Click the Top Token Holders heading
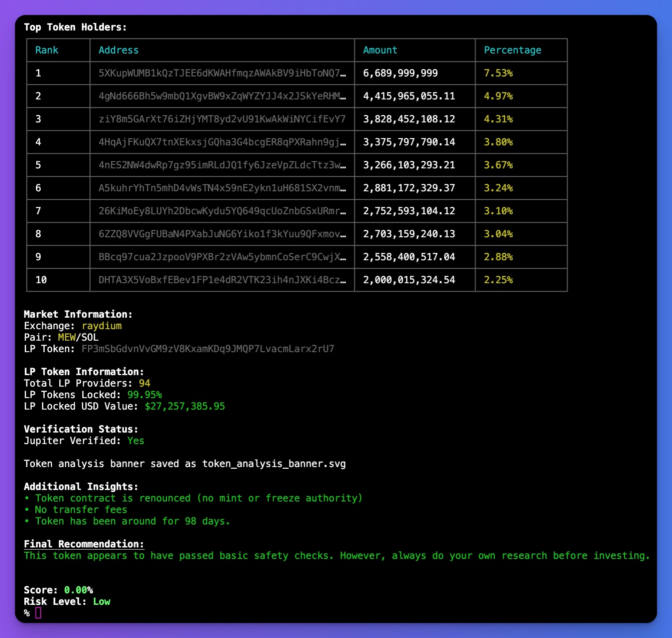Viewport: 672px width, 638px height. click(75, 27)
